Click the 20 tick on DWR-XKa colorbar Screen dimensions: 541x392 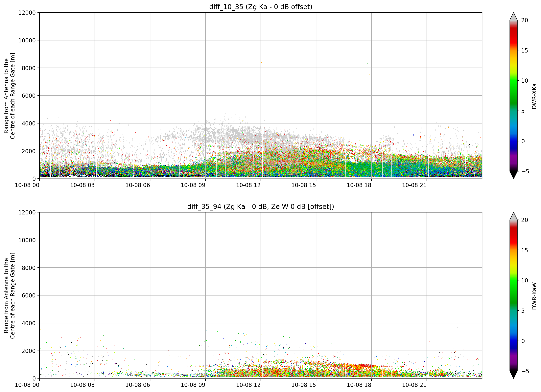(525, 20)
